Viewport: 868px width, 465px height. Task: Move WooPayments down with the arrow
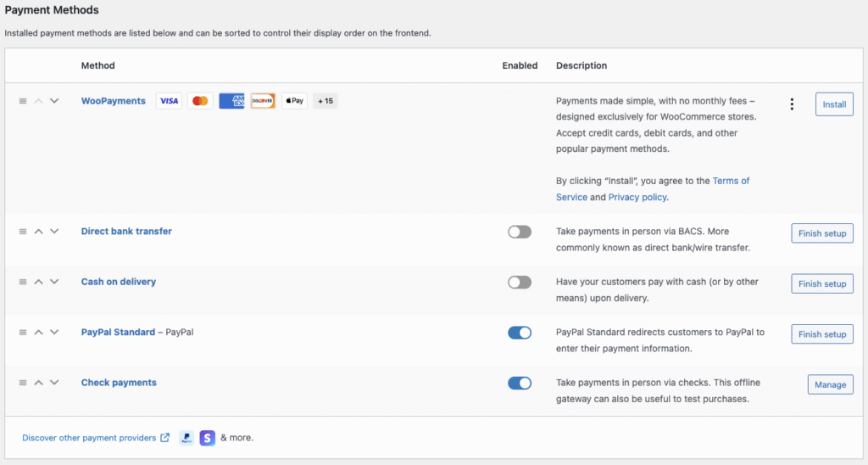click(x=54, y=101)
